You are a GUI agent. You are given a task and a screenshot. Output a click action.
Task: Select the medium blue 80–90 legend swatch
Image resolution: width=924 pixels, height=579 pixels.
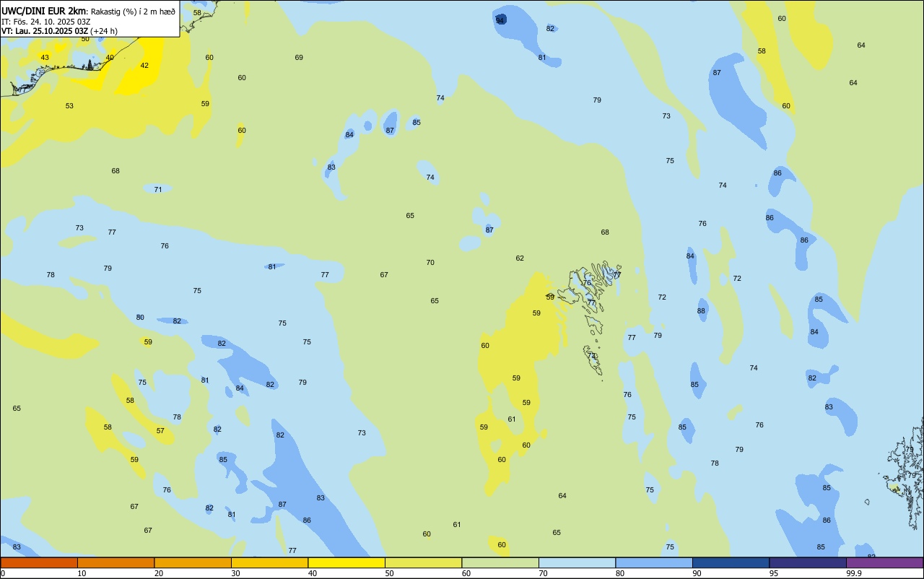(x=654, y=562)
